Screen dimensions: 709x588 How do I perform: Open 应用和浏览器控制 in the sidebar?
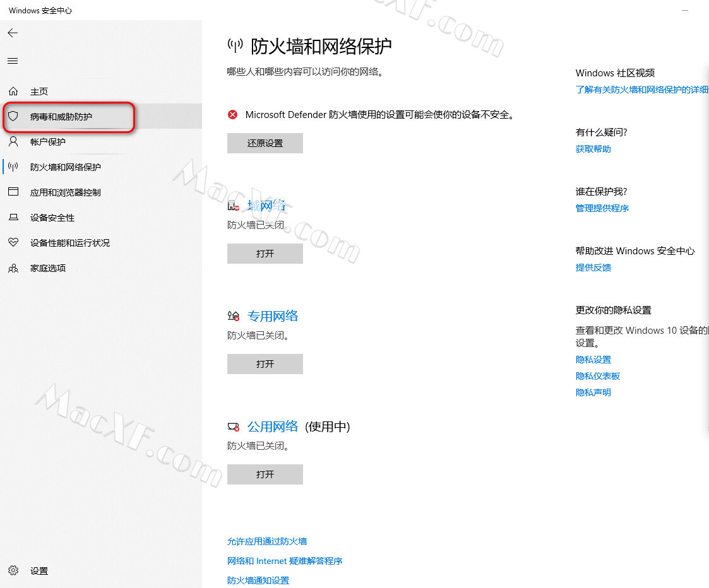(101, 192)
